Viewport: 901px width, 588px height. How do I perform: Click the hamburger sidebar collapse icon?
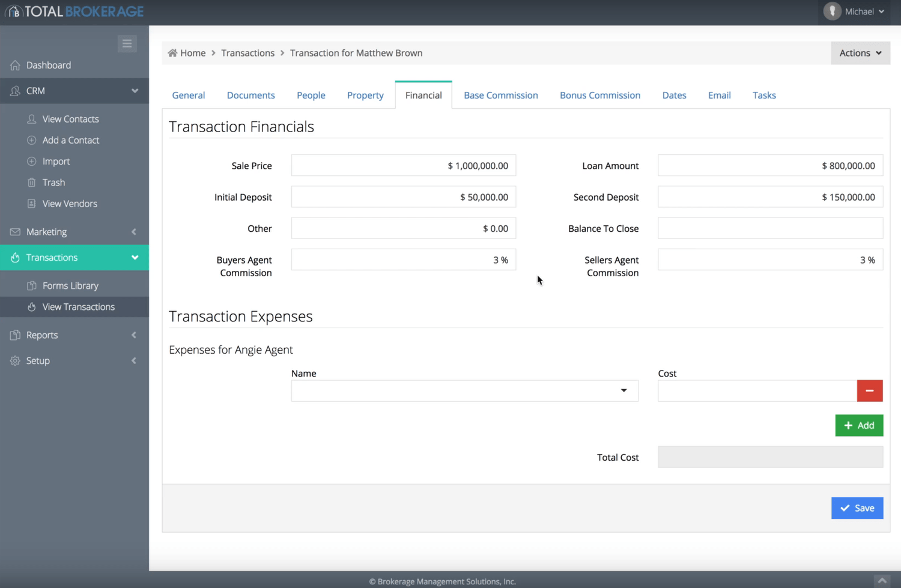[127, 44]
